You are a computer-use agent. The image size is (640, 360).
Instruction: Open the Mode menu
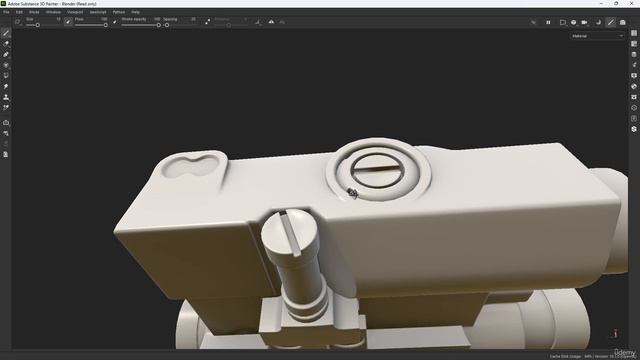(x=34, y=12)
